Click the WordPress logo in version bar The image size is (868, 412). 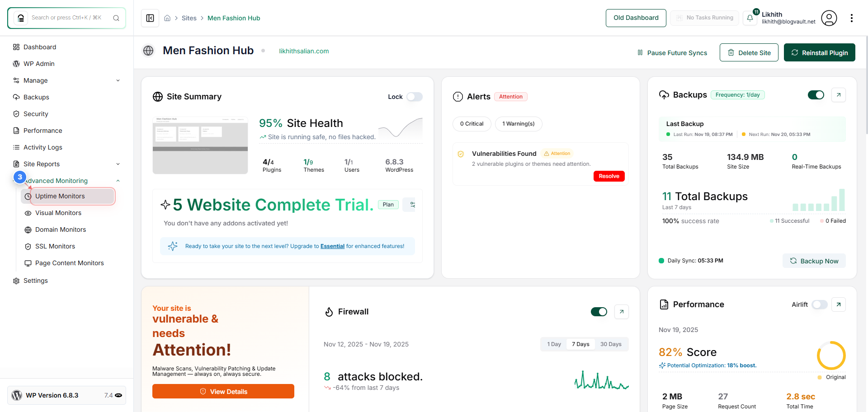17,395
